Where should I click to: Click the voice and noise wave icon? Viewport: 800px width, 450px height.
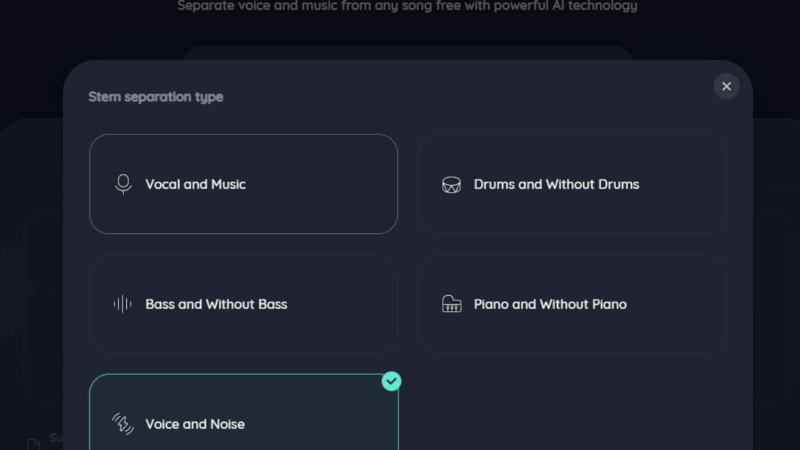click(123, 424)
